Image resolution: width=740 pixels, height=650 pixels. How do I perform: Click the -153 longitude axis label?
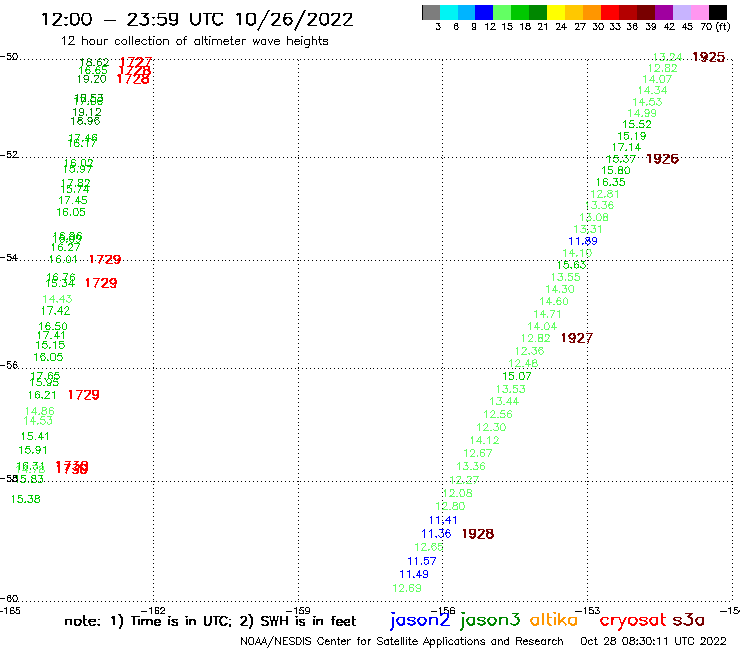[x=587, y=611]
